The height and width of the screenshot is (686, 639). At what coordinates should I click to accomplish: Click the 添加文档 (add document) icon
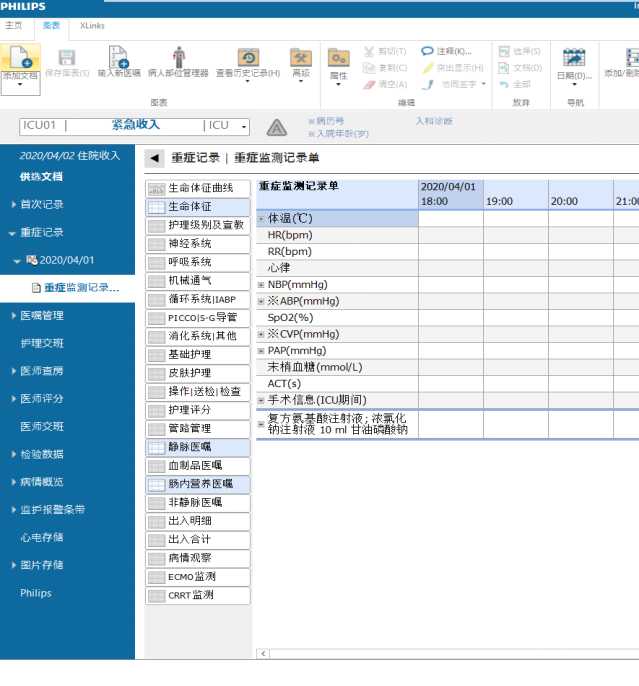click(20, 57)
